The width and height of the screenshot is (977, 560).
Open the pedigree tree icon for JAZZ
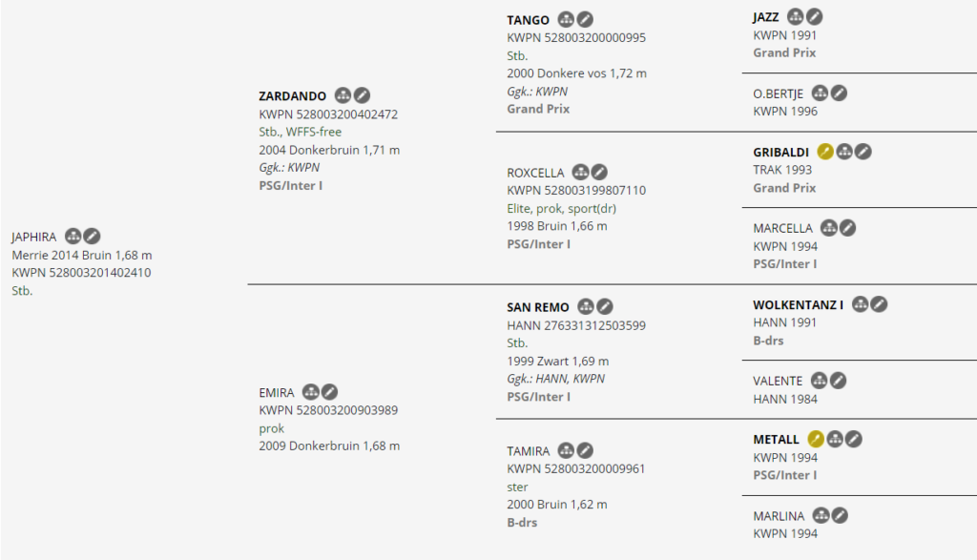(796, 16)
